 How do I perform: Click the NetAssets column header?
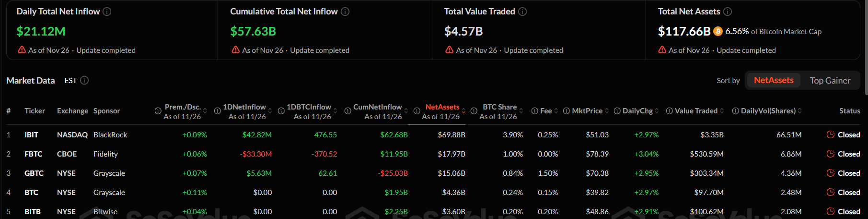click(x=442, y=107)
